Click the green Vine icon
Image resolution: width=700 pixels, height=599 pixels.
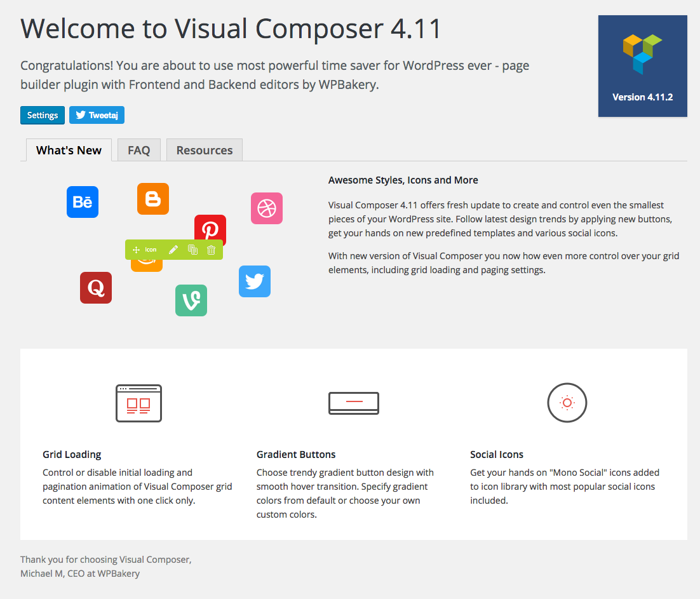click(191, 300)
